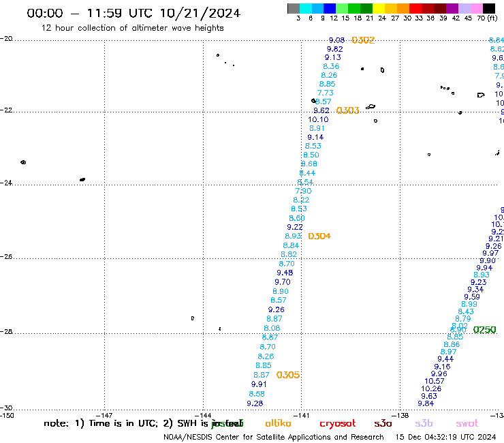Click the longitude axis label "-147"
The height and width of the screenshot is (443, 504).
click(104, 415)
